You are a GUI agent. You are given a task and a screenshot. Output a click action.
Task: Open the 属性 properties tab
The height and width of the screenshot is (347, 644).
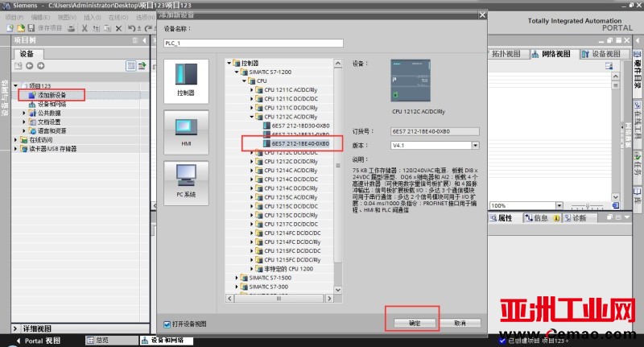[x=502, y=218]
